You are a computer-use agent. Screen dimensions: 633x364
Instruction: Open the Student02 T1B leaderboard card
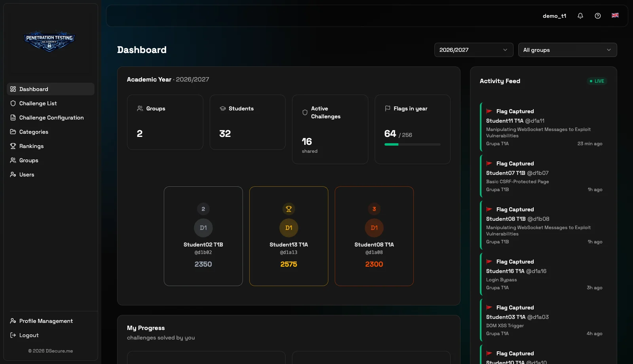tap(203, 236)
